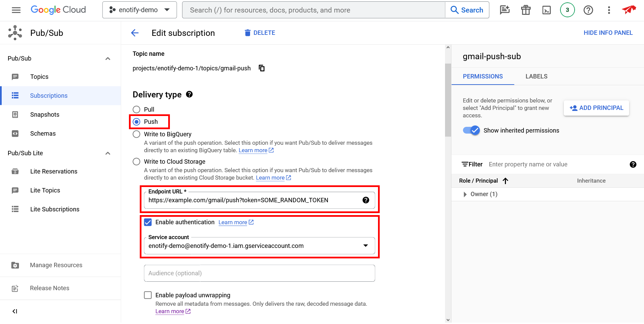Viewport: 644px width, 324px height.
Task: Open the main hamburger navigation menu
Action: click(16, 10)
